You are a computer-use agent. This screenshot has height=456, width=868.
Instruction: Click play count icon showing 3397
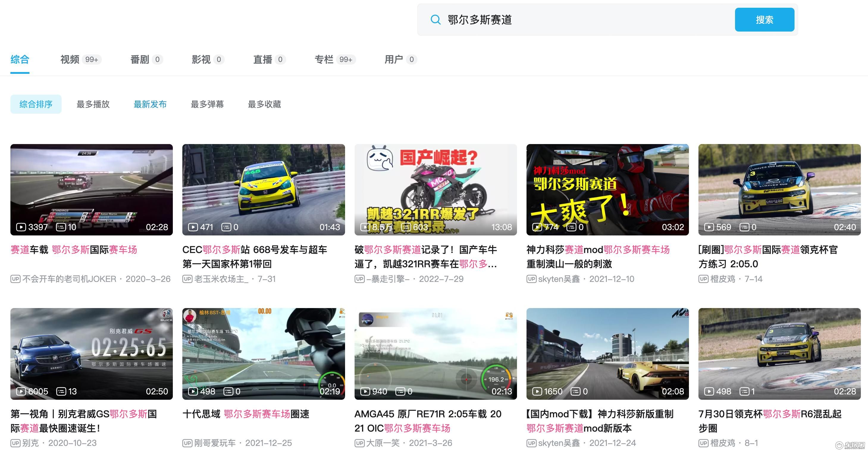[21, 227]
